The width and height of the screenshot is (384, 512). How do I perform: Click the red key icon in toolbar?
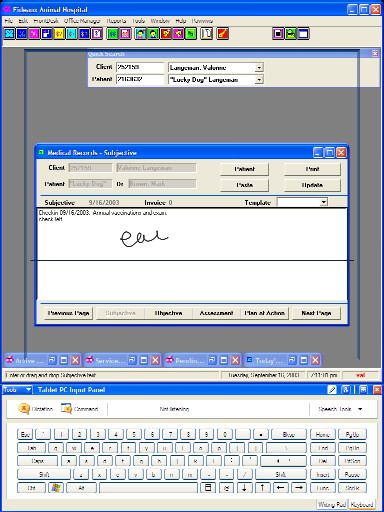pyautogui.click(x=223, y=34)
